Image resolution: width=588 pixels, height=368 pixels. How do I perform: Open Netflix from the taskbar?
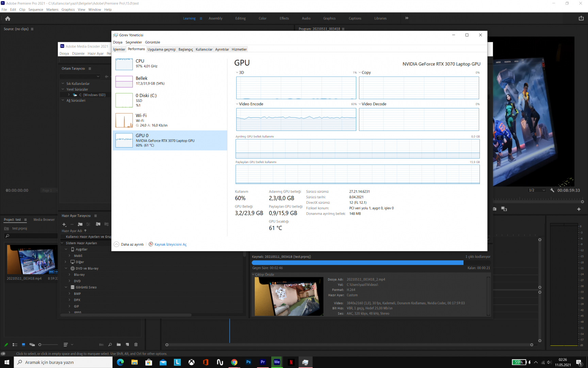[291, 362]
